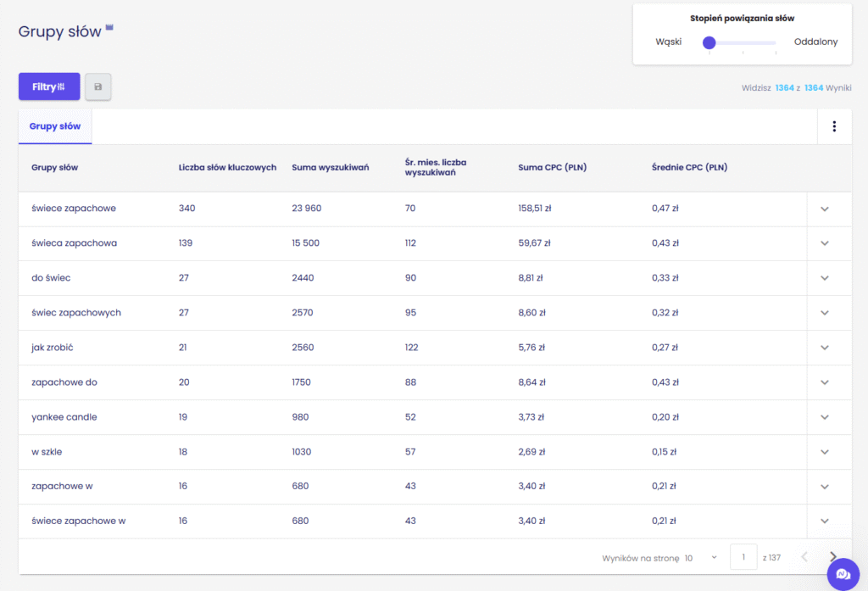Expand the jak zrobić row
868x591 pixels.
pos(825,348)
